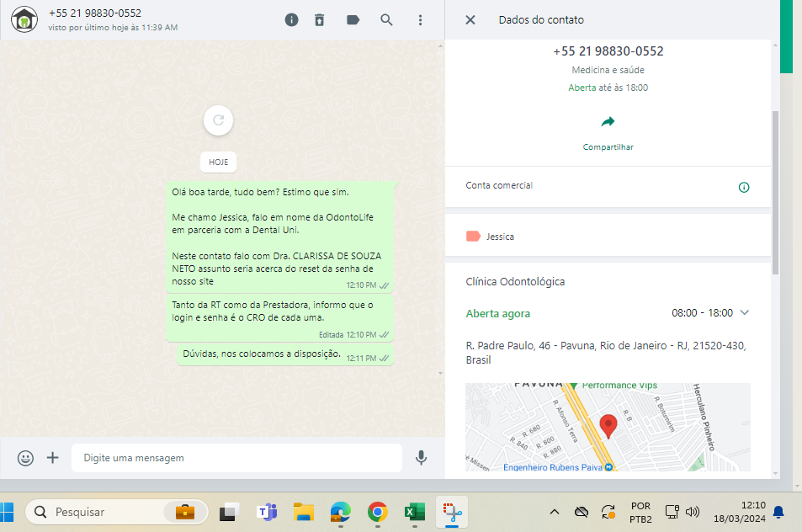802x532 pixels.
Task: Open Excel from the taskbar
Action: coord(414,512)
